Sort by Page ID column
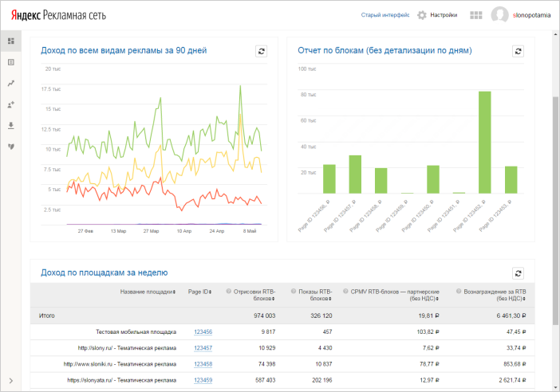Viewport: 560px width, 392px height. tap(199, 292)
